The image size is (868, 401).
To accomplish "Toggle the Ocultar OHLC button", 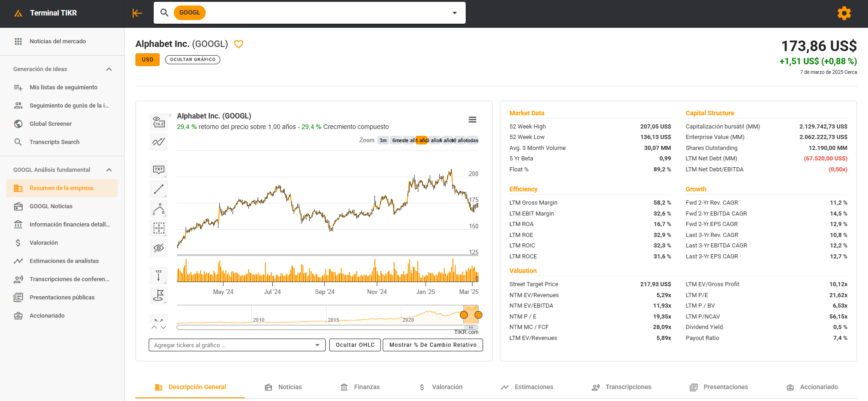I will [355, 345].
